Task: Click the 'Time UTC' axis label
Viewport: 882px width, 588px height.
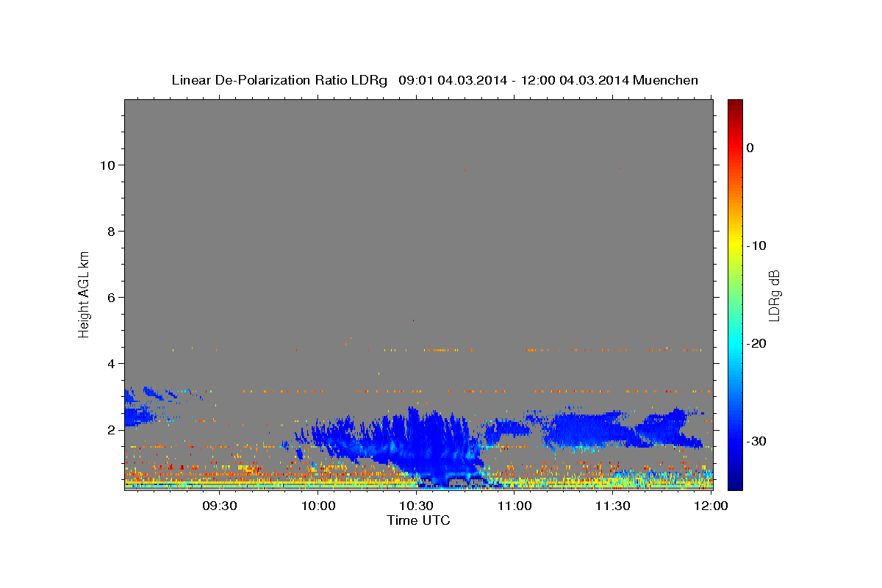Action: [x=418, y=520]
